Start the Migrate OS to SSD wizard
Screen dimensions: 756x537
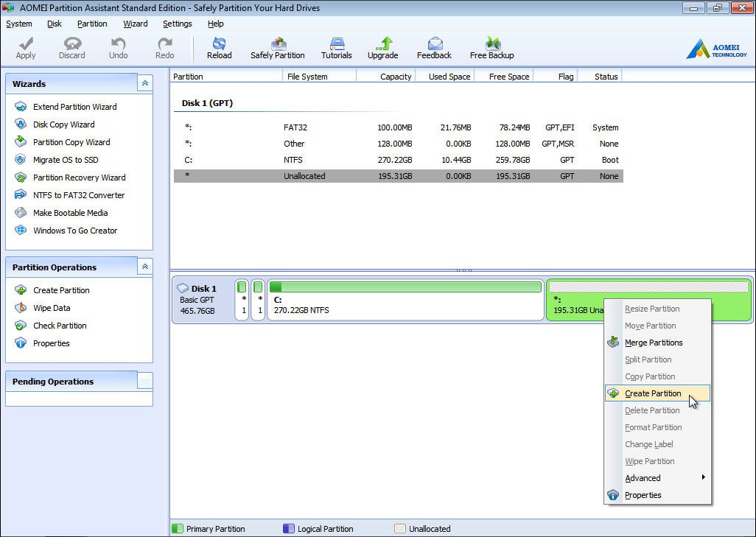pyautogui.click(x=65, y=160)
